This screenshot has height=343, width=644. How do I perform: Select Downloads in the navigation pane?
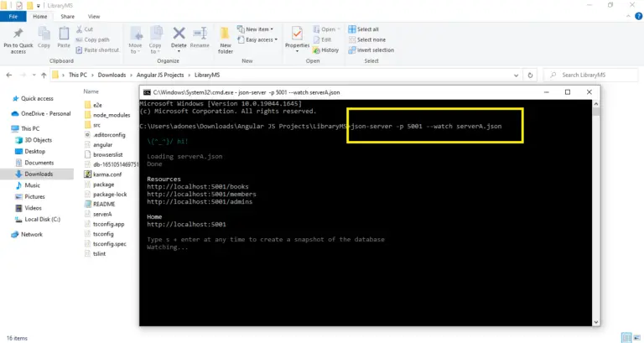pyautogui.click(x=39, y=174)
